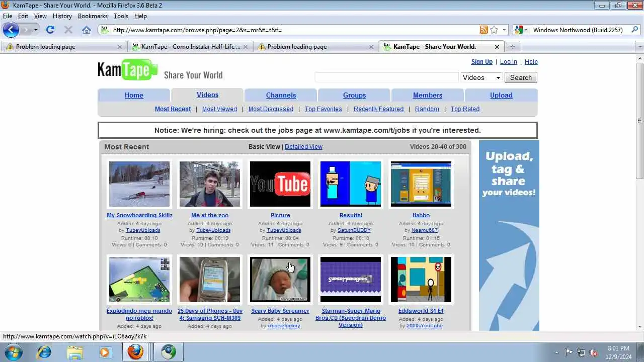Select the Most Discussed filter
The image size is (644, 362).
[271, 109]
